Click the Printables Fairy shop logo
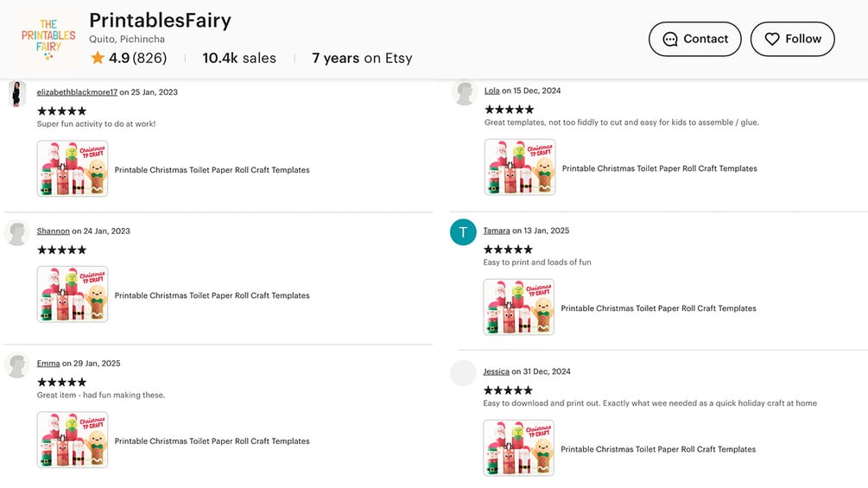 48,38
